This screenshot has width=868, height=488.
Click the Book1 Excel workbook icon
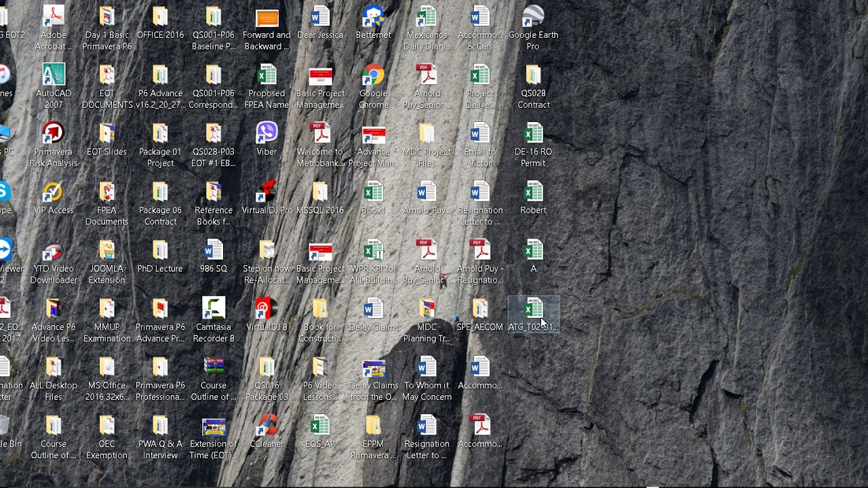374,191
